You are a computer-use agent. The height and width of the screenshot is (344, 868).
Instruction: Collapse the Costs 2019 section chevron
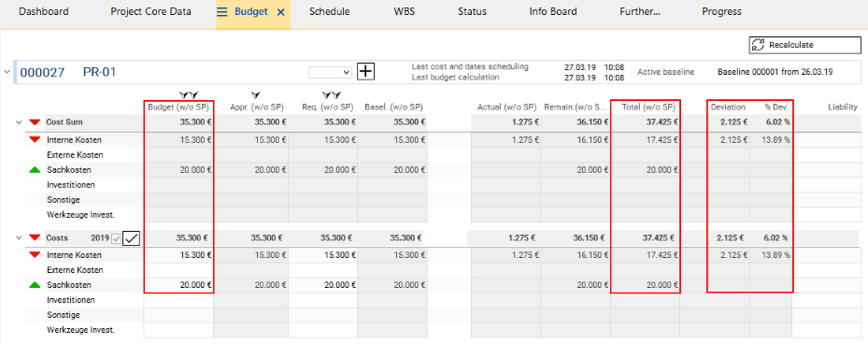(x=19, y=237)
